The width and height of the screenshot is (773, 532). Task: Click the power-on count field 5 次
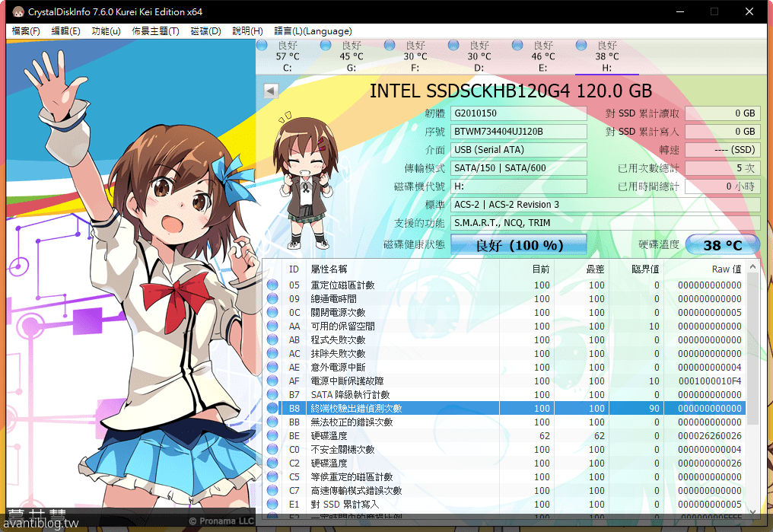click(722, 168)
